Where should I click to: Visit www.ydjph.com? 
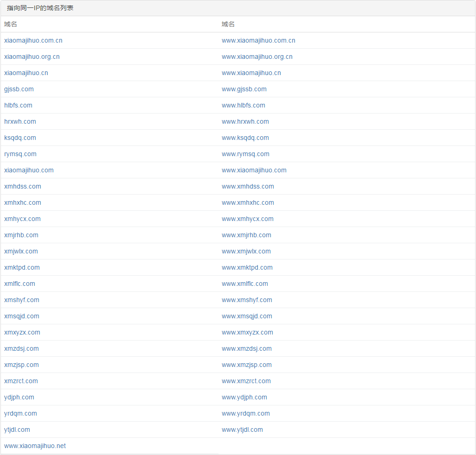tap(244, 397)
